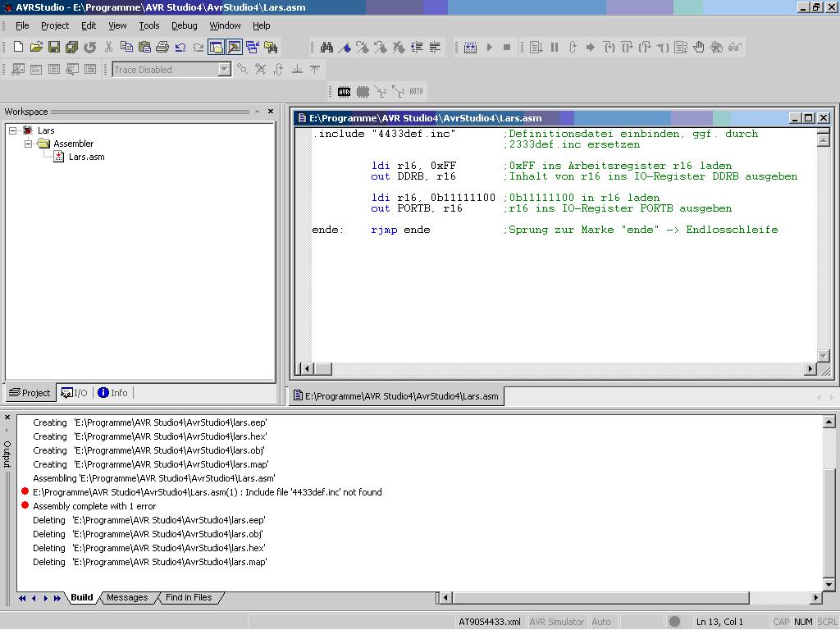
Task: Click the cascading windows toolbar icon
Action: click(x=253, y=47)
